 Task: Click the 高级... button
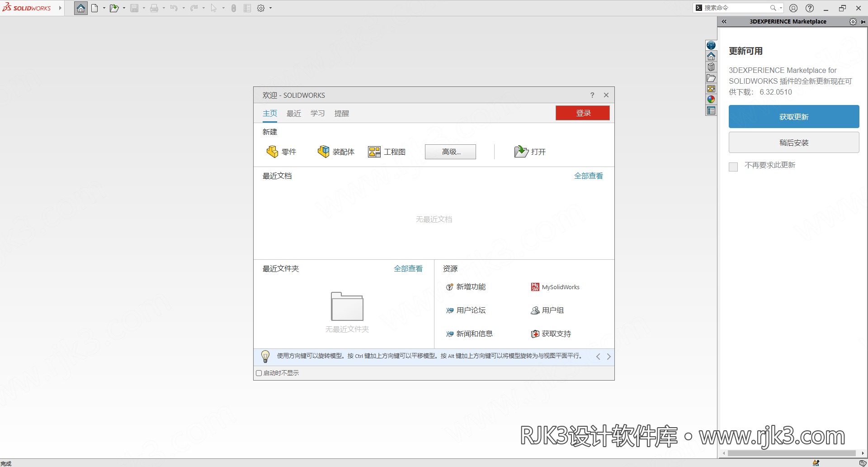[x=450, y=152]
